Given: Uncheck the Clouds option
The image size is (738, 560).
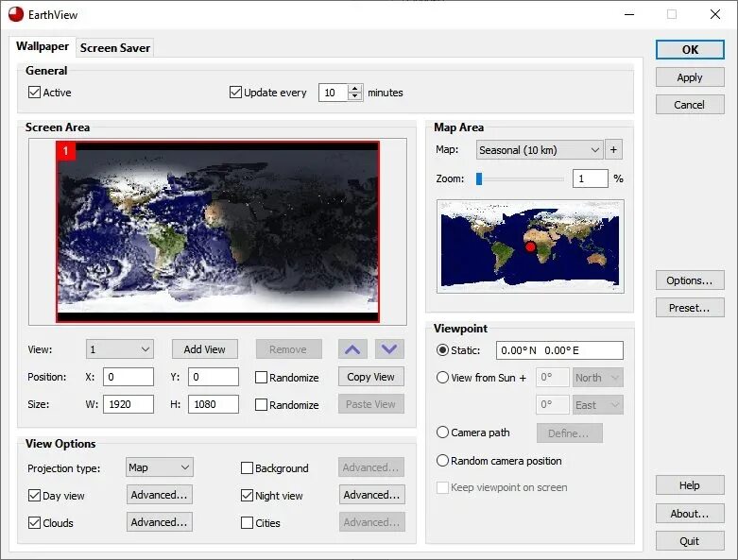Looking at the screenshot, I should (34, 523).
